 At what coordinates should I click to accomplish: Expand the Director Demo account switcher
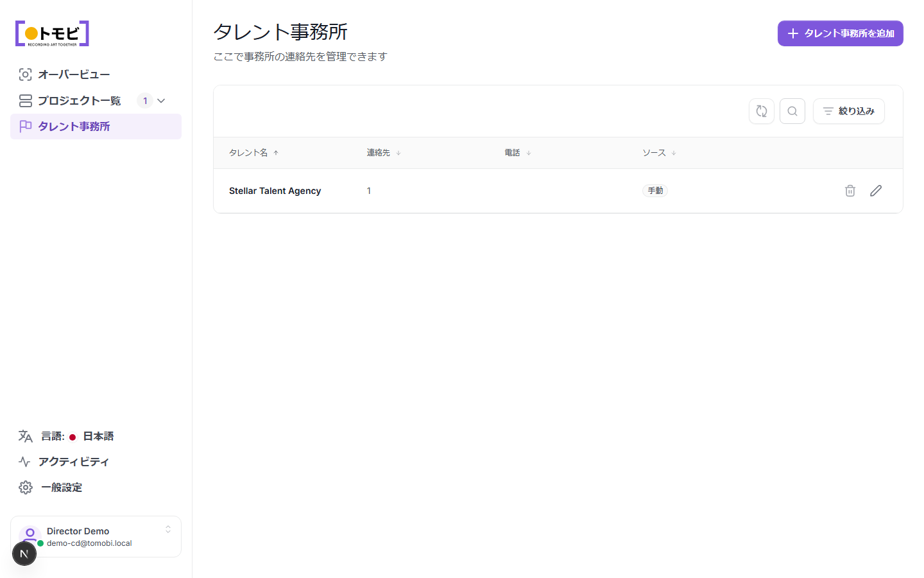tap(168, 529)
